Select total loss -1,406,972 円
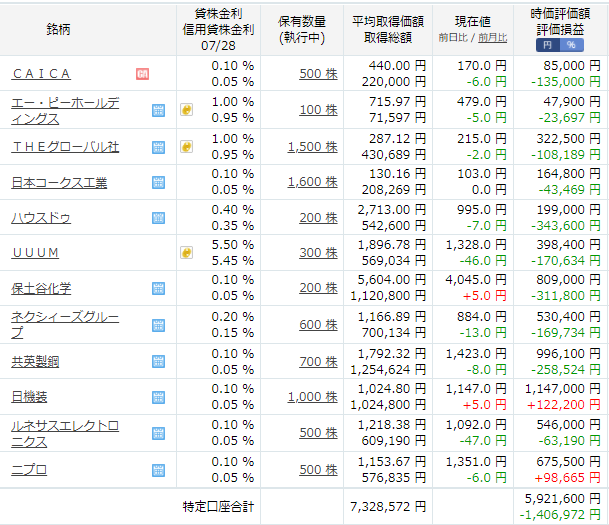The image size is (609, 525). coord(560,515)
